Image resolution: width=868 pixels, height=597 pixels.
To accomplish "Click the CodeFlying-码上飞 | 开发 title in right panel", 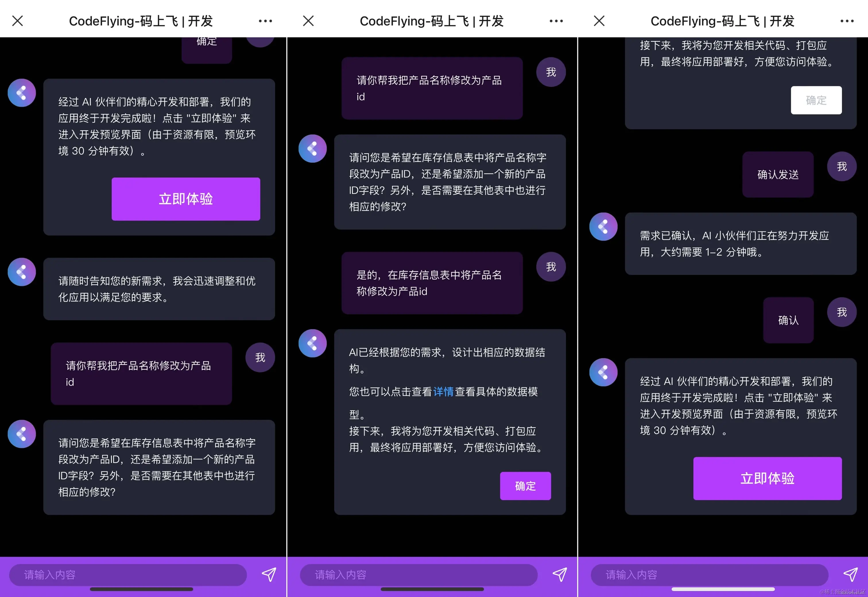I will [x=722, y=21].
